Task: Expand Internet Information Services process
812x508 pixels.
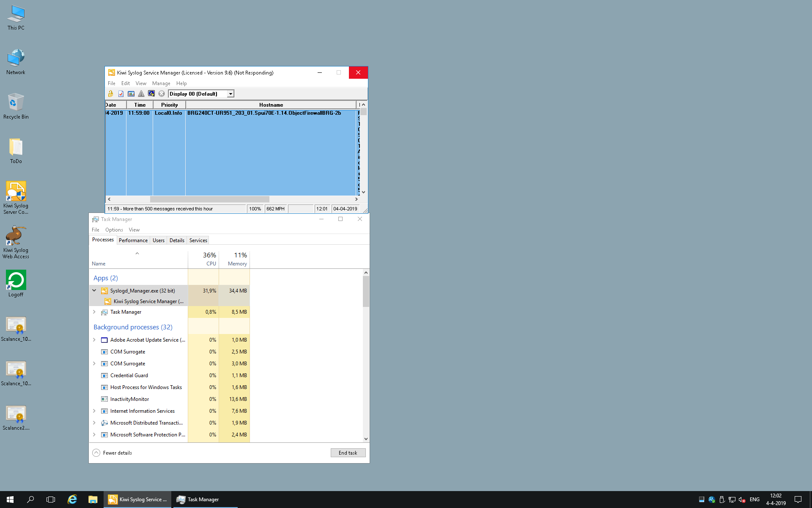Action: coord(94,411)
